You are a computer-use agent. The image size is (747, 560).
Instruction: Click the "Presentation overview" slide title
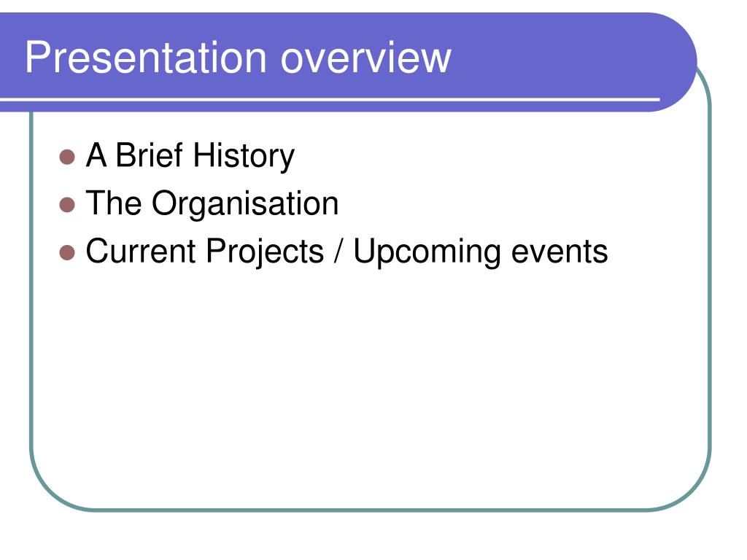point(238,57)
